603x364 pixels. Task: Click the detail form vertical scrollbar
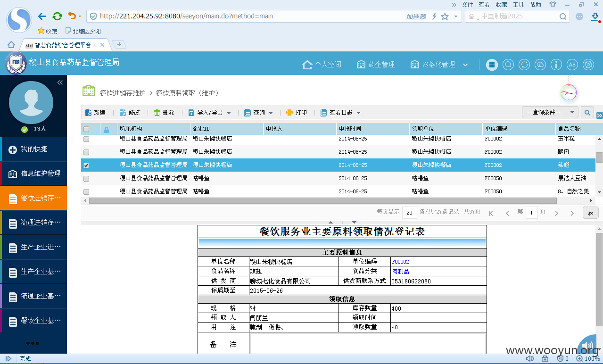(x=599, y=279)
